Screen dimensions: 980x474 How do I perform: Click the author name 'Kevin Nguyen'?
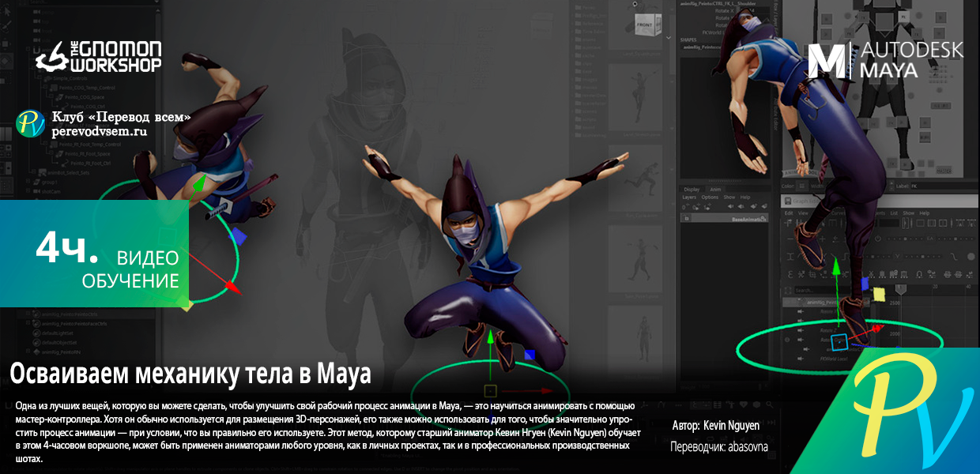(x=731, y=426)
